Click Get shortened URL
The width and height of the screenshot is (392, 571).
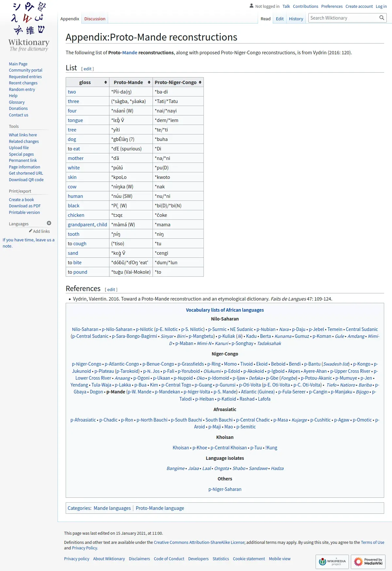tap(26, 173)
